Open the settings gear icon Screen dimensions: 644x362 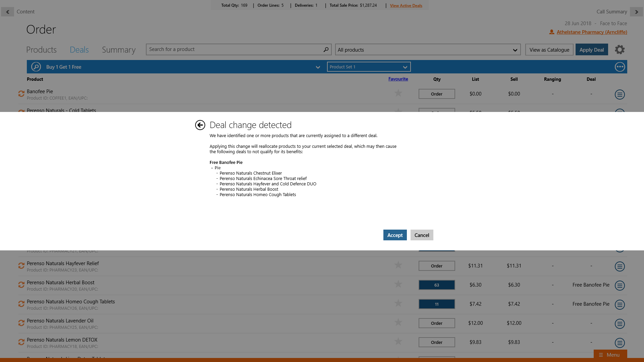pyautogui.click(x=620, y=50)
